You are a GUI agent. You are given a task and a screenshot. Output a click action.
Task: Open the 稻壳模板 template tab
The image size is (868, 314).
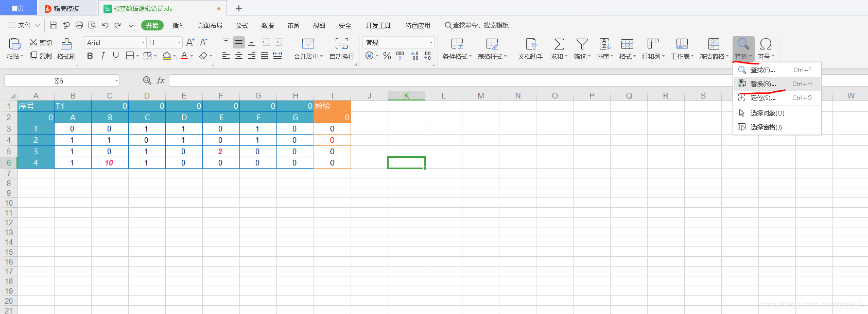67,8
